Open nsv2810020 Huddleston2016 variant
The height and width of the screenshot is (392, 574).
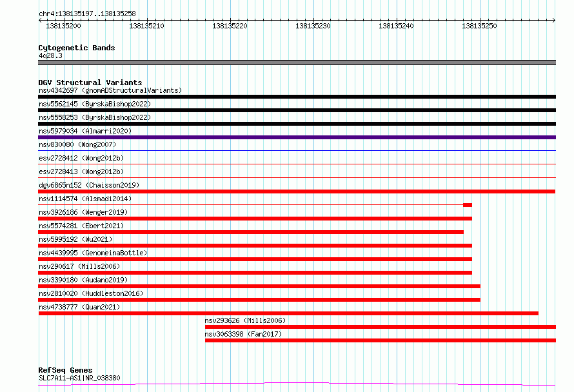(91, 293)
